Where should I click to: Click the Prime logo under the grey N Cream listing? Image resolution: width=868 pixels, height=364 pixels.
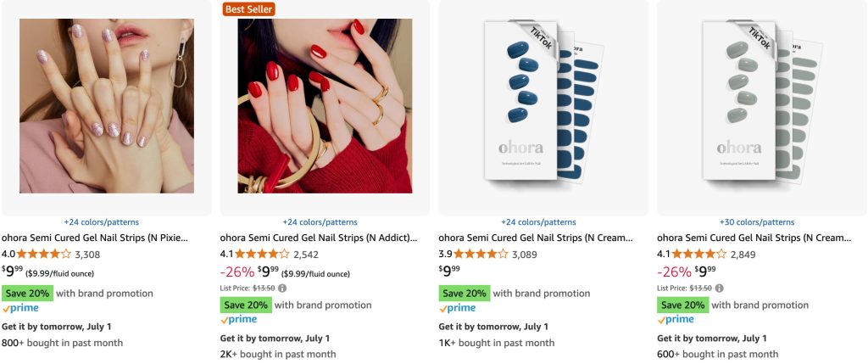pos(676,320)
